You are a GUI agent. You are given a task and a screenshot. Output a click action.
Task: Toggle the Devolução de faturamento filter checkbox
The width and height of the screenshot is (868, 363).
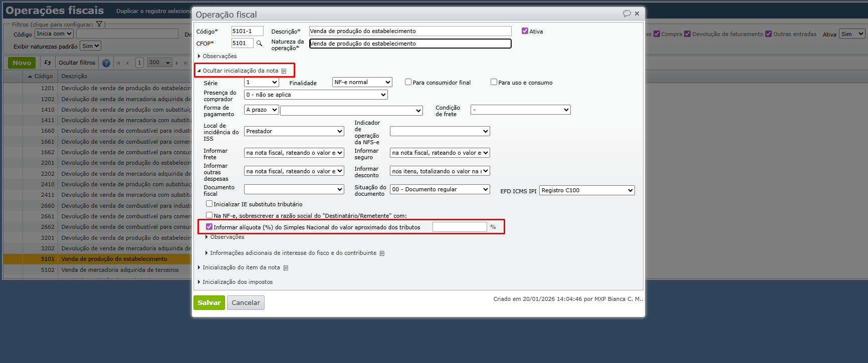[x=688, y=34]
